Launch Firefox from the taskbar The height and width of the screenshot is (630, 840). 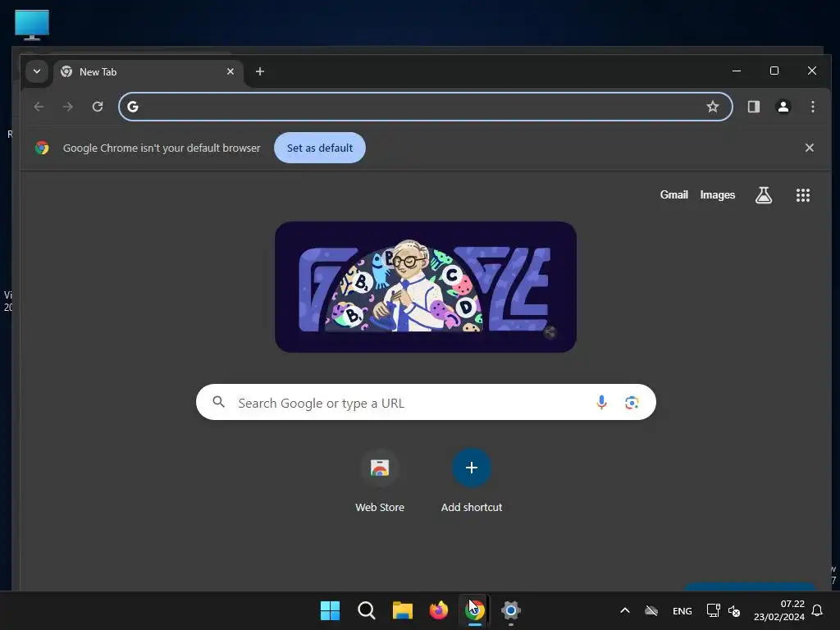pos(439,610)
